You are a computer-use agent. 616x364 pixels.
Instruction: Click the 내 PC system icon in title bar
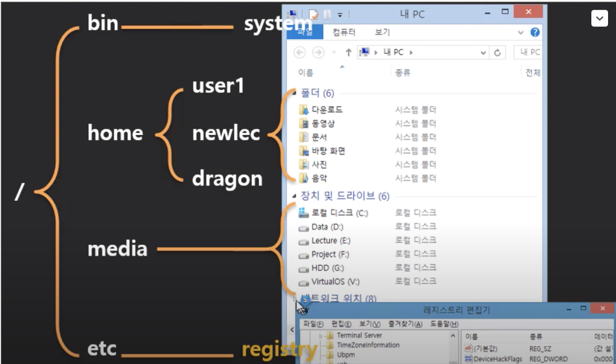[293, 14]
